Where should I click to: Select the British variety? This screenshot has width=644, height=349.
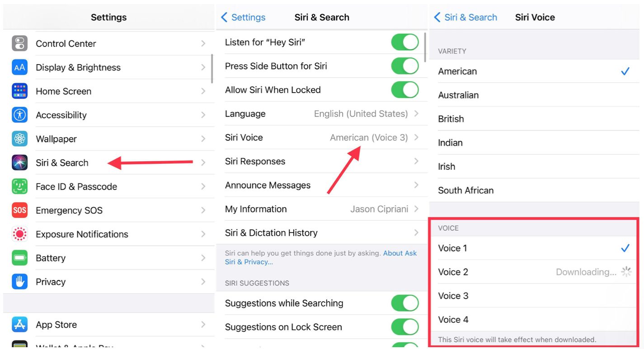coord(535,119)
